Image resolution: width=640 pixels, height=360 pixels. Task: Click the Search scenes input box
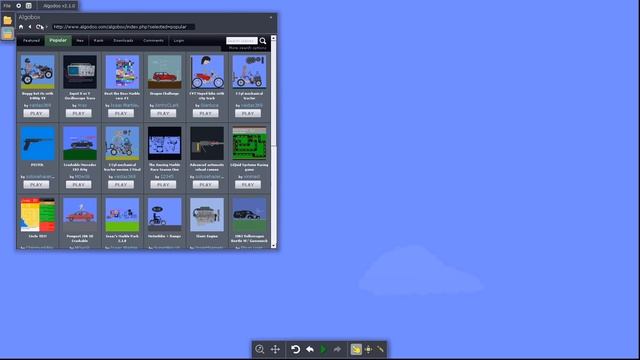point(242,41)
